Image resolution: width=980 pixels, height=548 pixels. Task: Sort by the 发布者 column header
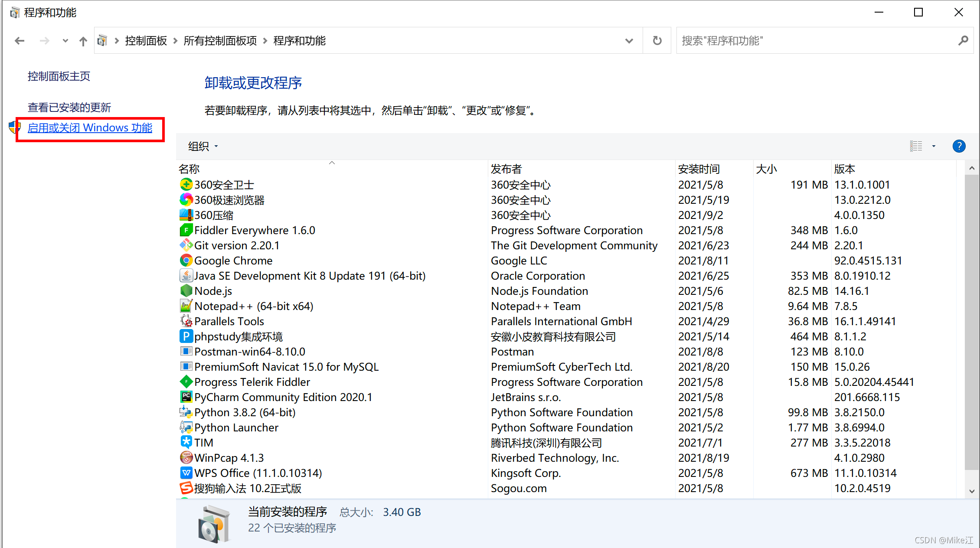click(x=581, y=169)
